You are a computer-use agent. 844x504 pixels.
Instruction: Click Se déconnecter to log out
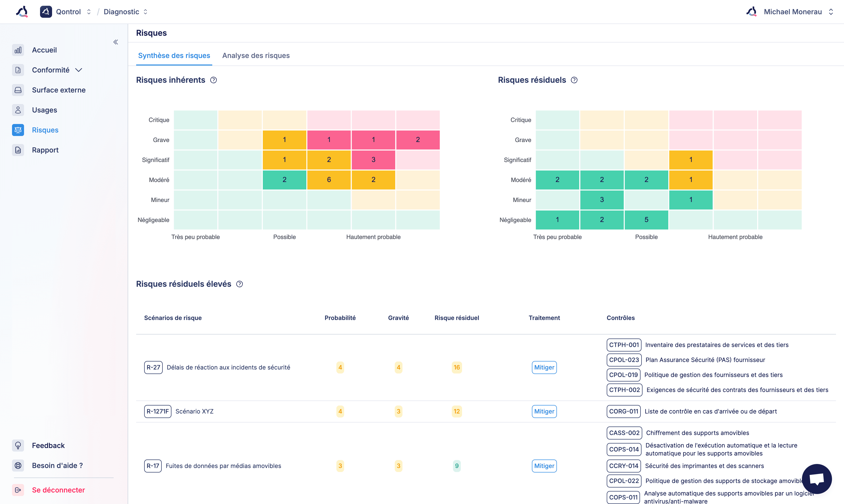58,490
